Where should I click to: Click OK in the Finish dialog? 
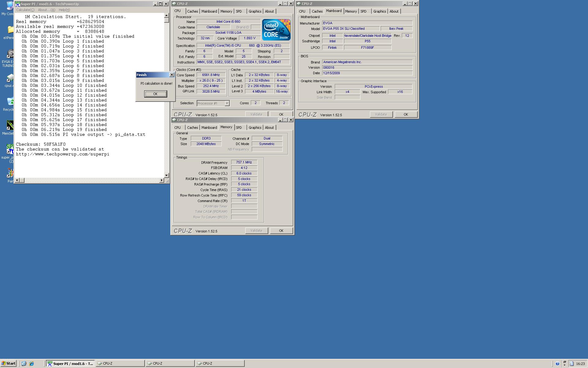tap(156, 94)
